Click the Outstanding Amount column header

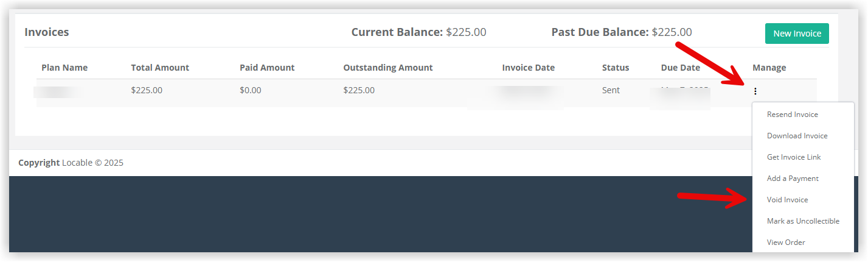[388, 68]
